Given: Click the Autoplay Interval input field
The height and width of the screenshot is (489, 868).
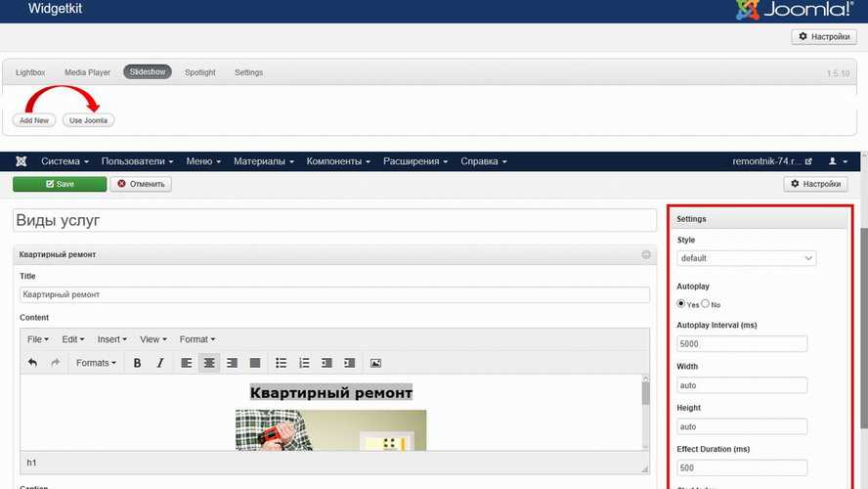Looking at the screenshot, I should [742, 343].
